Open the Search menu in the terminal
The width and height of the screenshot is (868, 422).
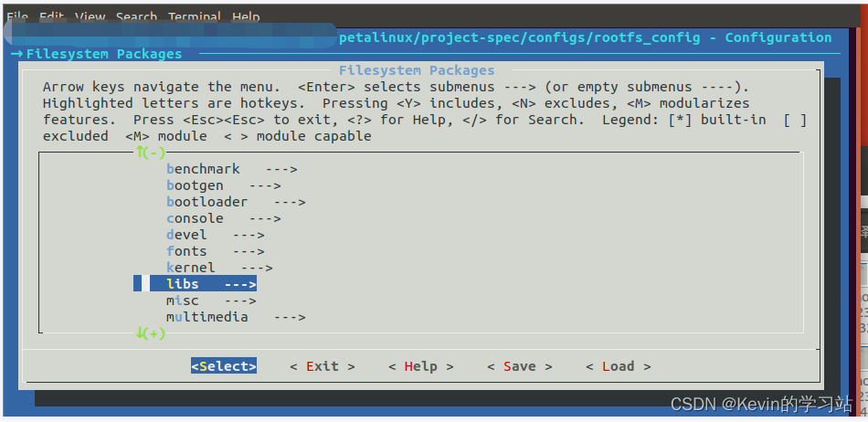(x=136, y=16)
